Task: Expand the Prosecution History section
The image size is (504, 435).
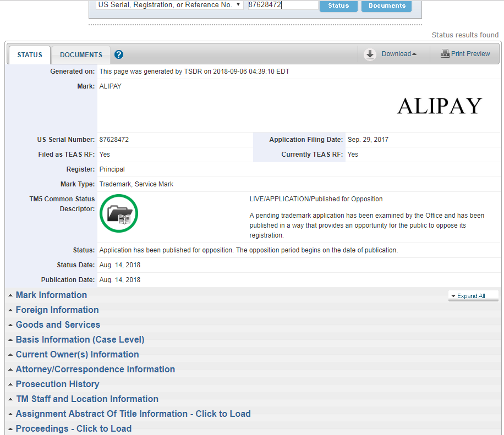Action: (x=58, y=384)
